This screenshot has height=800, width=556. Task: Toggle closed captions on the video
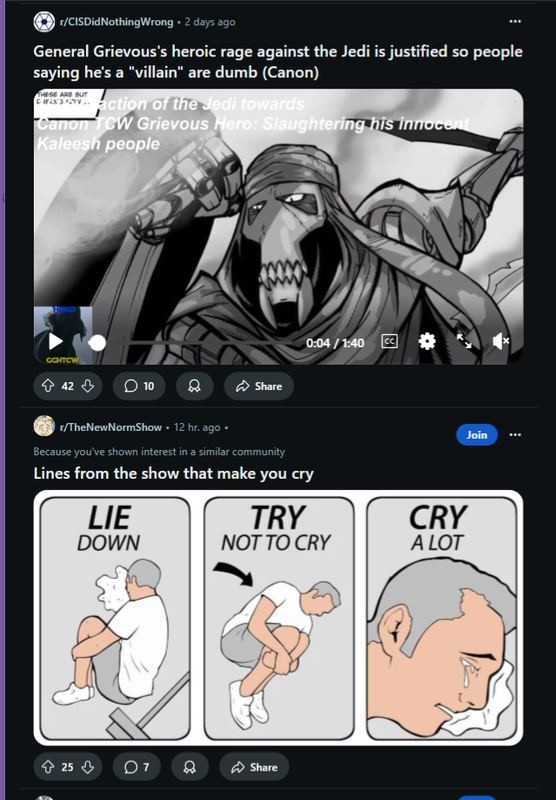(x=390, y=341)
